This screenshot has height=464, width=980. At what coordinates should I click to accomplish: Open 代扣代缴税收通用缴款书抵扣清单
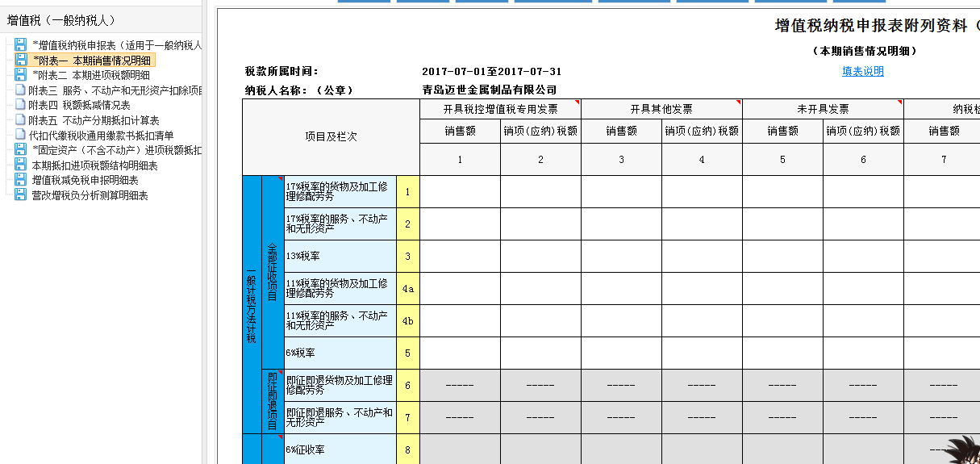101,136
